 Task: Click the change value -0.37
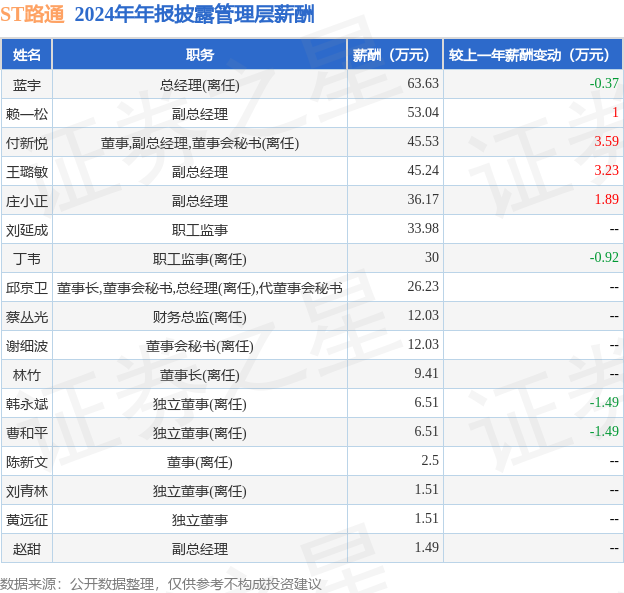pos(604,84)
